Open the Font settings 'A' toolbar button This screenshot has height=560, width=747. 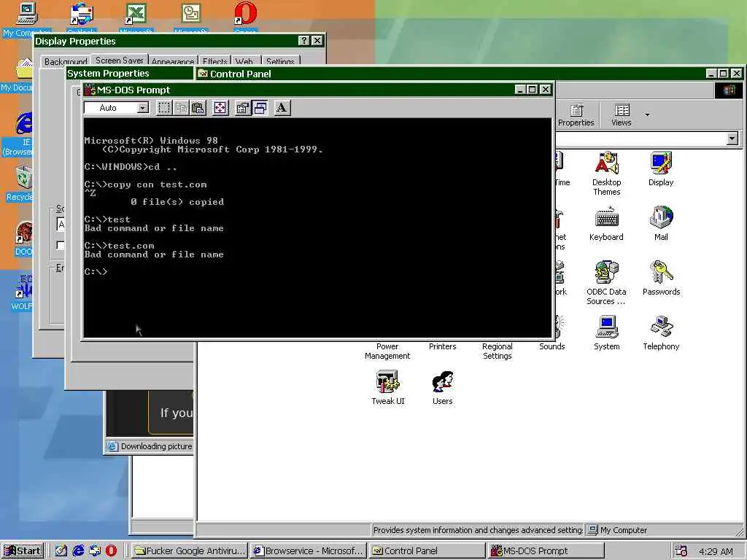point(282,108)
